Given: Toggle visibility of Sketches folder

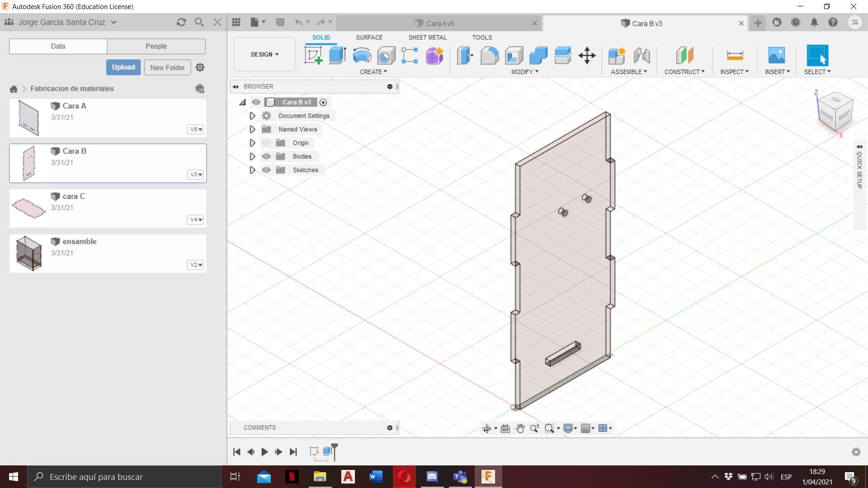Looking at the screenshot, I should coord(266,170).
